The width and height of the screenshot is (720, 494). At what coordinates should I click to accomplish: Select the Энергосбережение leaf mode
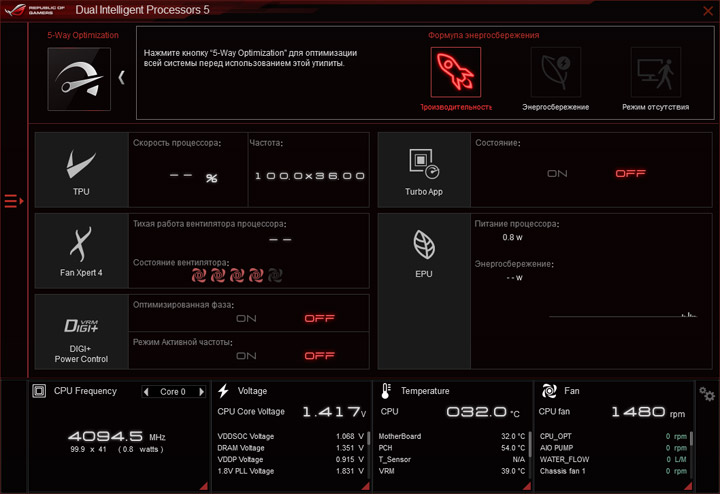point(556,72)
